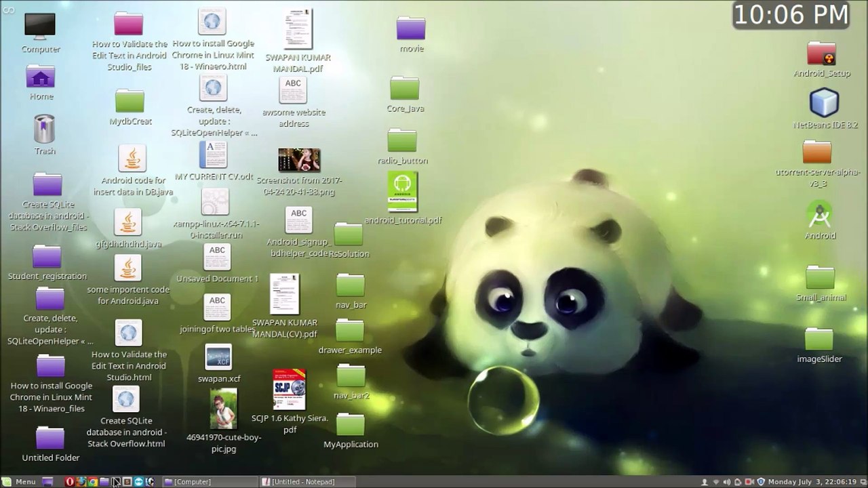Viewport: 868px width, 488px height.
Task: Open the imageSlider folder
Action: (x=819, y=339)
